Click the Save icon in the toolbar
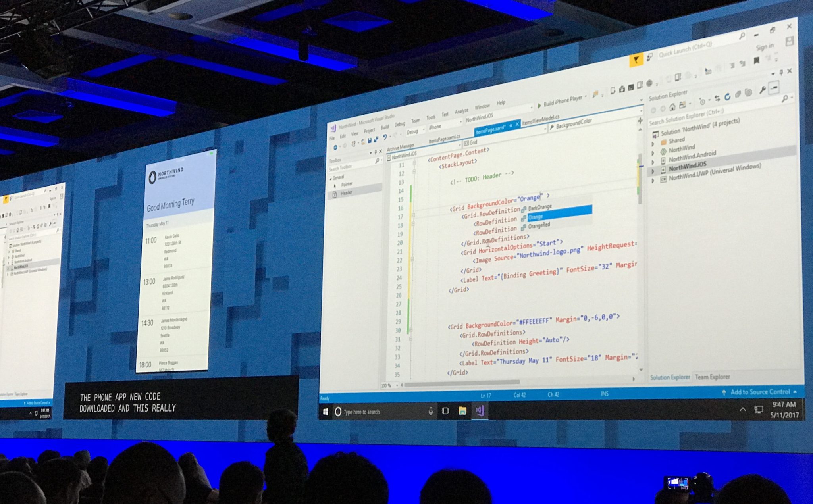The image size is (813, 504). click(370, 140)
